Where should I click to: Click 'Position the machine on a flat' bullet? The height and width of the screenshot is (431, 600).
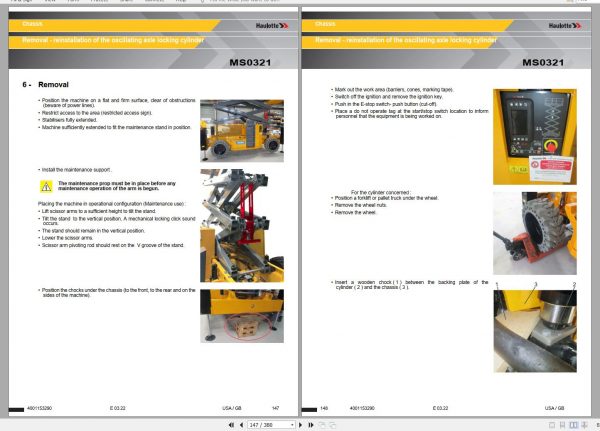coord(117,103)
